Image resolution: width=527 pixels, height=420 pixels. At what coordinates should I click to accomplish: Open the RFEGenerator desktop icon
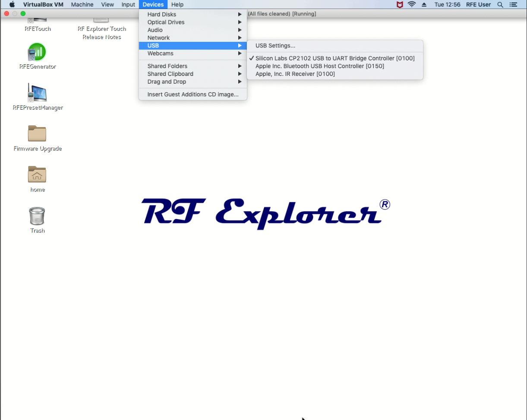click(37, 53)
